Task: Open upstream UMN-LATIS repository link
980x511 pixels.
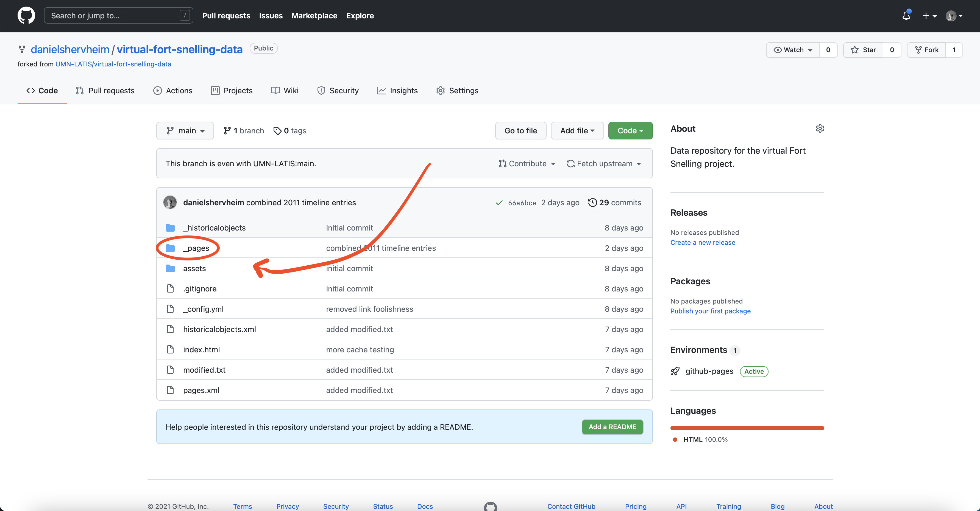Action: click(113, 64)
